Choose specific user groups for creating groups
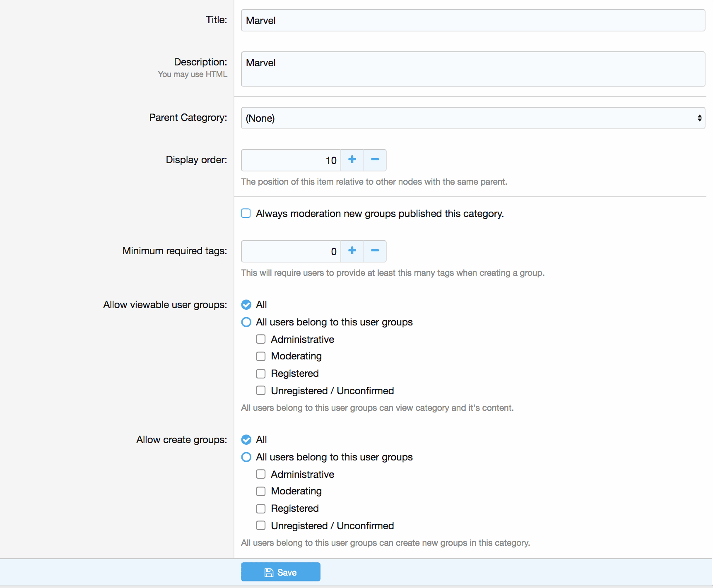 (246, 457)
